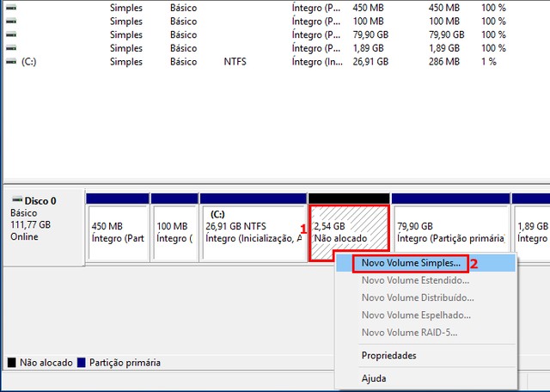Click the 1 % free percentage cell

tap(489, 62)
